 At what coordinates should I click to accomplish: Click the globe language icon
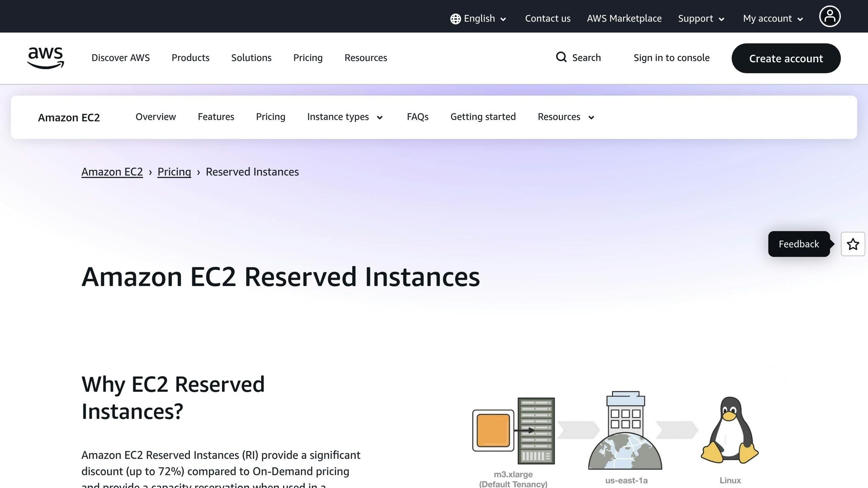[x=455, y=18]
